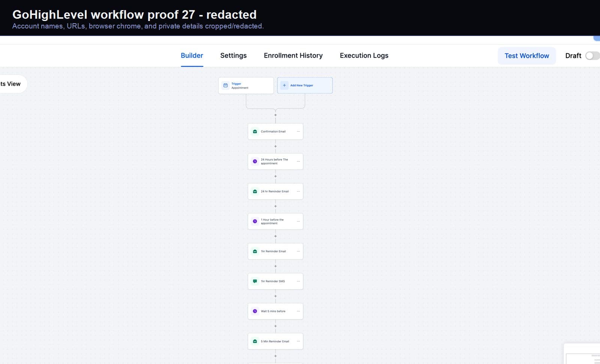Add a step below 1hr Reminder Email

click(x=276, y=266)
